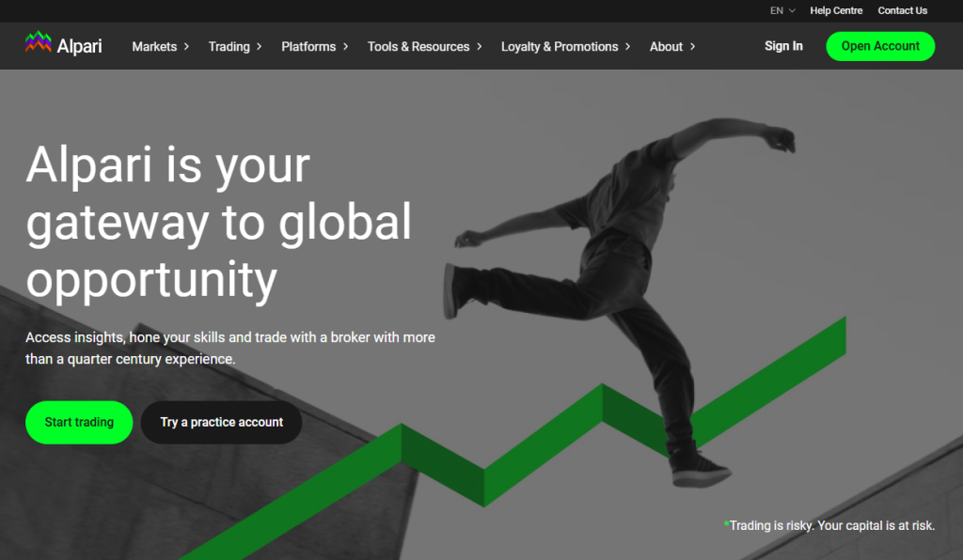Expand the chevron next to About

point(692,46)
